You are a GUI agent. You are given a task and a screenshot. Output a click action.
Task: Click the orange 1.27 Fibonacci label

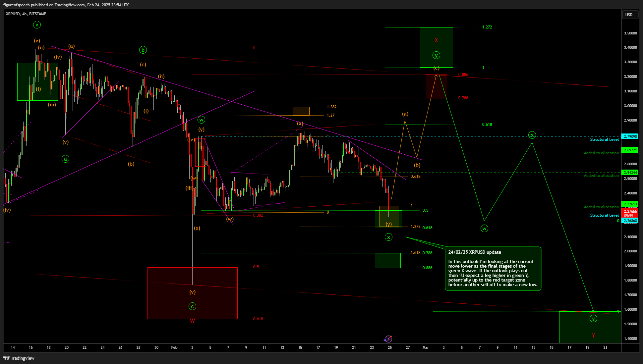(x=330, y=115)
